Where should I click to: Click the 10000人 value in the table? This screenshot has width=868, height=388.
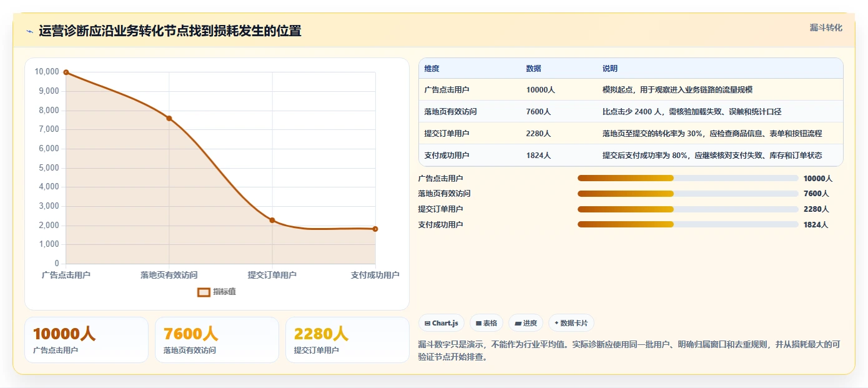pos(540,90)
